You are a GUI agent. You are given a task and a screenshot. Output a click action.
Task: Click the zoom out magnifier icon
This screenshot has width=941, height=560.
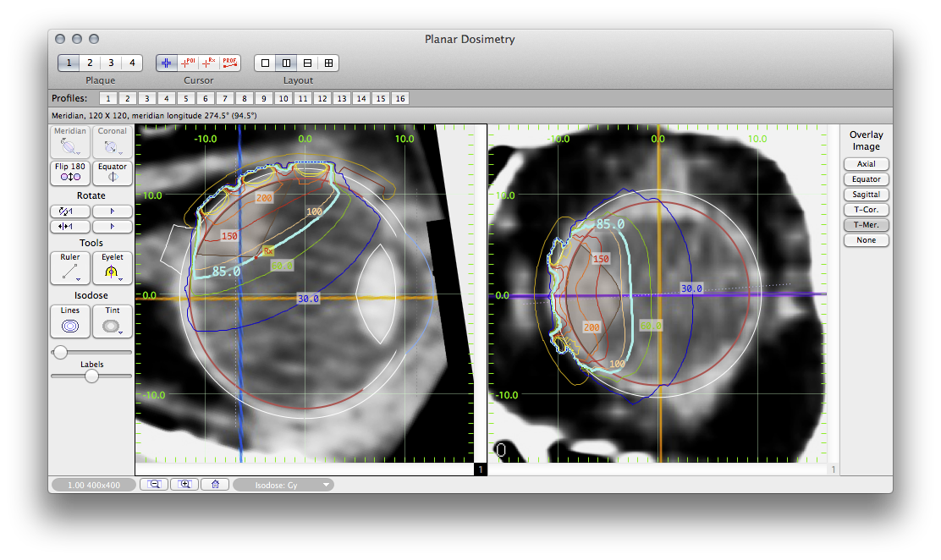(x=154, y=485)
